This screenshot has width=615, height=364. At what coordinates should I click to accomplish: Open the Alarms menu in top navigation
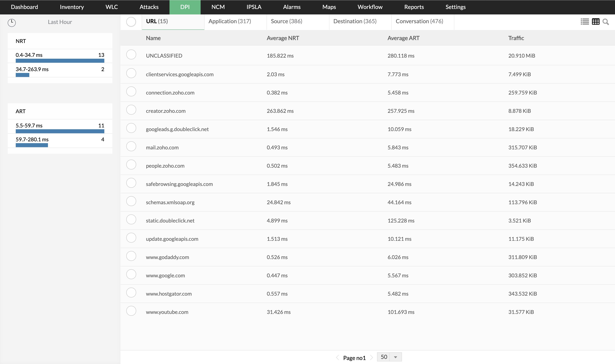[292, 7]
